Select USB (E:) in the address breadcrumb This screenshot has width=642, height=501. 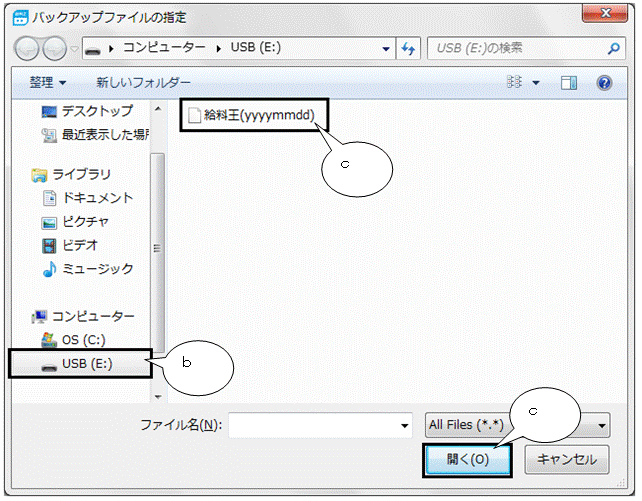(x=255, y=47)
